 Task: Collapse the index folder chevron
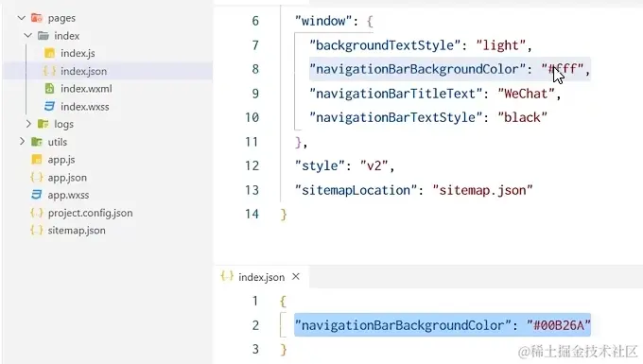coord(27,36)
